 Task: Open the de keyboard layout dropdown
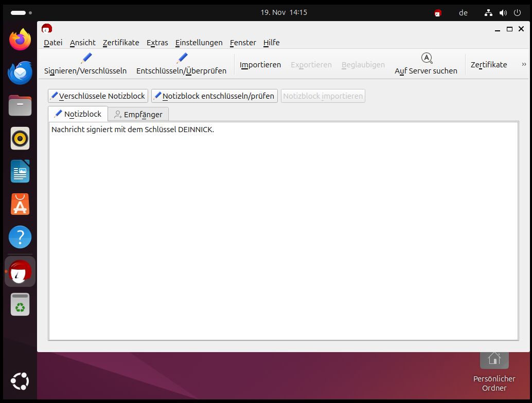(x=463, y=13)
